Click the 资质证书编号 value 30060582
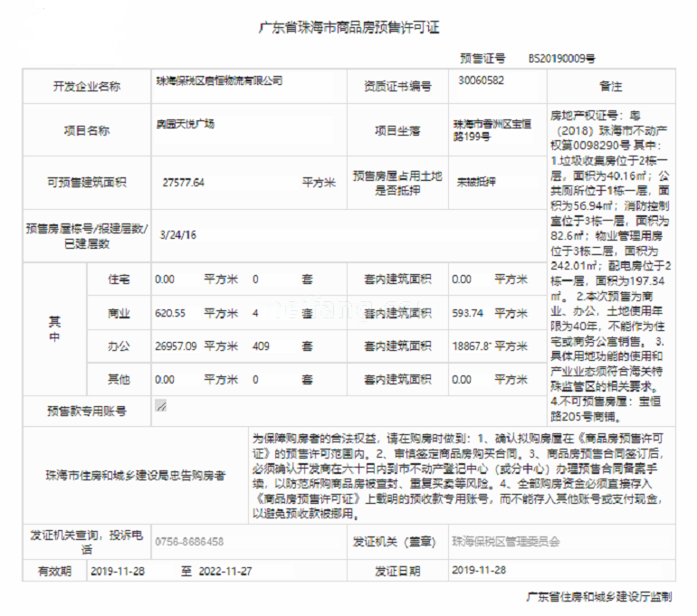This screenshot has height=616, width=697. tap(482, 81)
